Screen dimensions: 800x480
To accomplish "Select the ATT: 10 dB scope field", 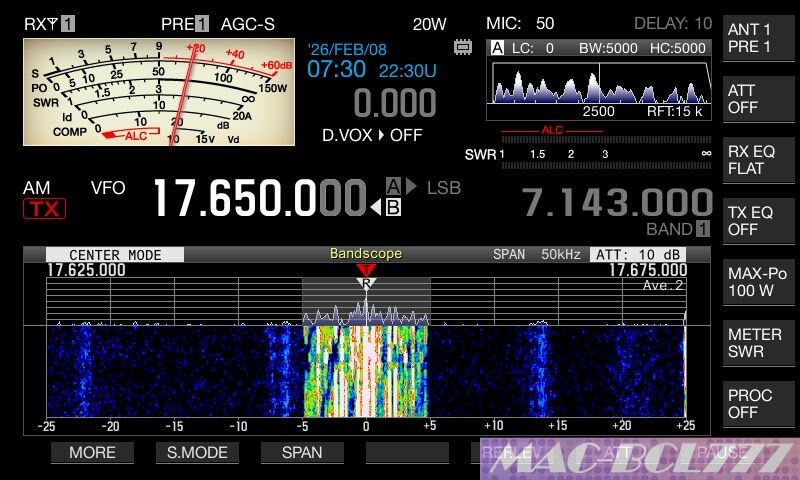I will pos(638,255).
